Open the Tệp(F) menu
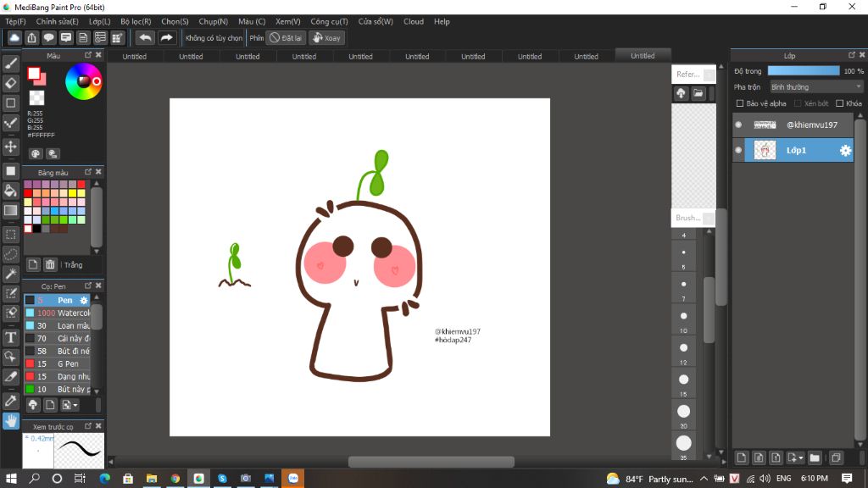This screenshot has height=488, width=868. (15, 21)
